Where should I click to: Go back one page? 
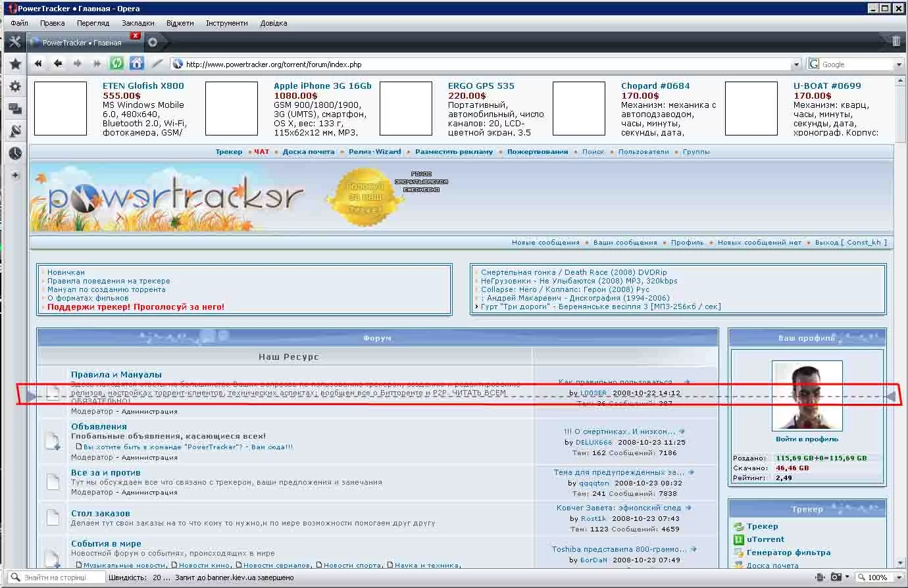[x=58, y=64]
